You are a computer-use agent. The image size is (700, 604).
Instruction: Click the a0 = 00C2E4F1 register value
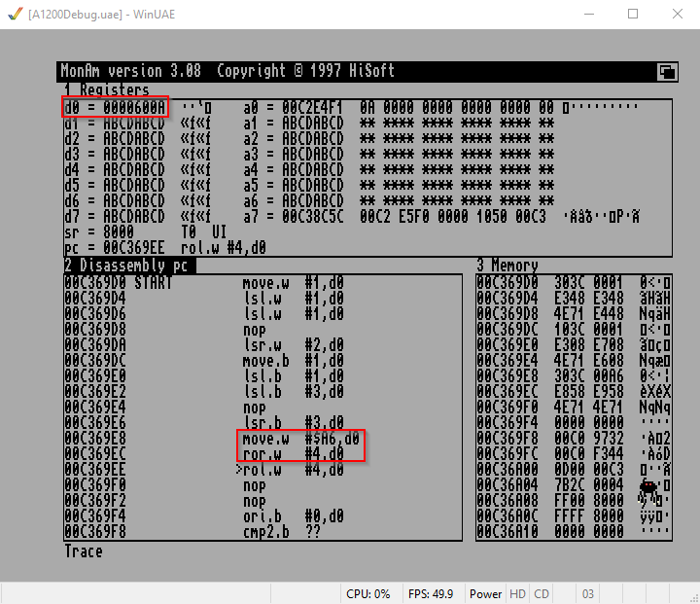click(294, 107)
